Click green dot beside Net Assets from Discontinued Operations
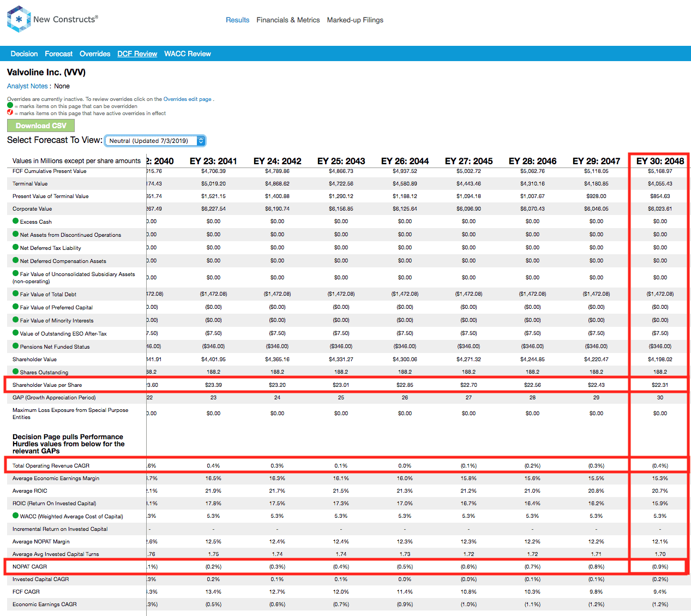Image resolution: width=691 pixels, height=616 pixels. pyautogui.click(x=16, y=234)
